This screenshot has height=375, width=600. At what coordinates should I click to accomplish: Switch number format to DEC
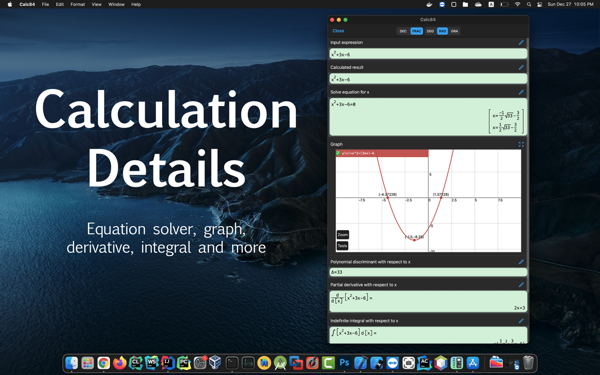403,31
